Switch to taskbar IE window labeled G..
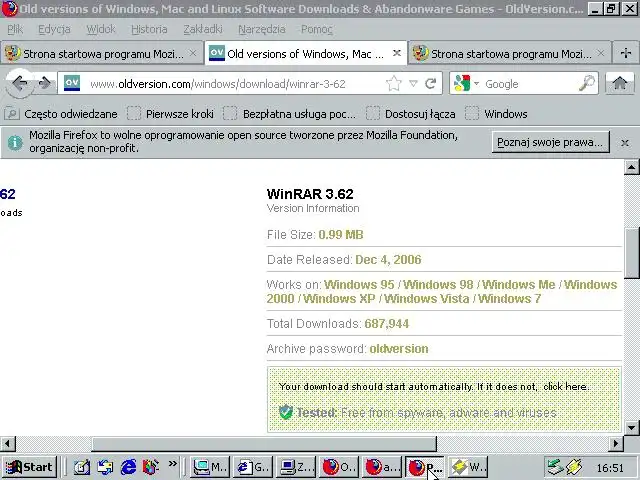This screenshot has width=640, height=480. tap(253, 467)
